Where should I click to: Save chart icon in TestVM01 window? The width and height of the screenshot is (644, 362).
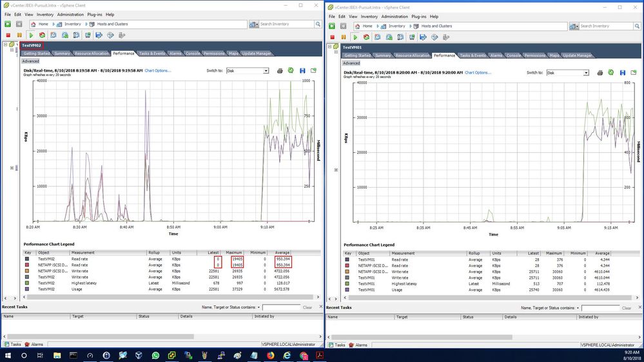pos(623,73)
